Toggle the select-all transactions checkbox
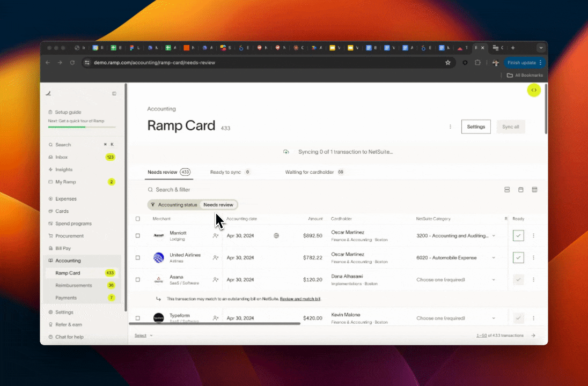588x386 pixels. coord(138,219)
